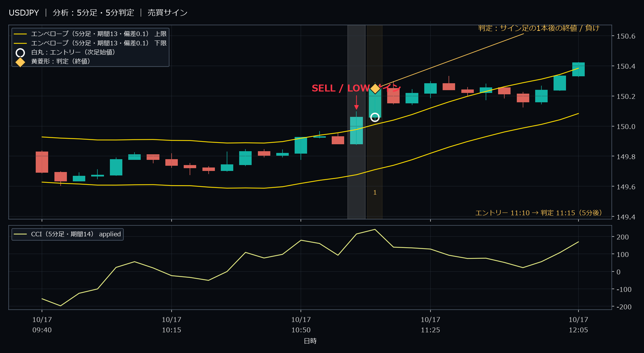Click the yellow diamond icon in the legend
Screen dimensions: 644x353
(x=20, y=62)
